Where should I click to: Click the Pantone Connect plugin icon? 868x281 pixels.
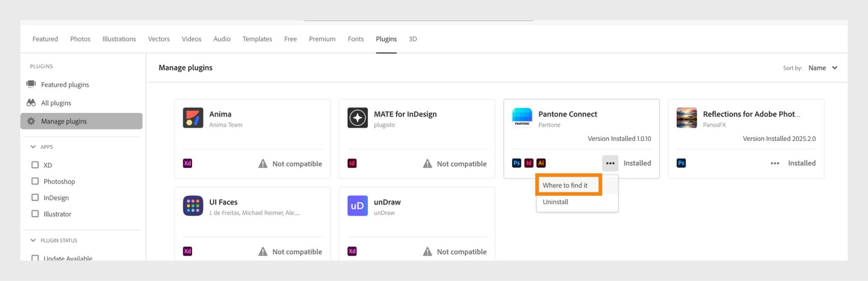(522, 118)
